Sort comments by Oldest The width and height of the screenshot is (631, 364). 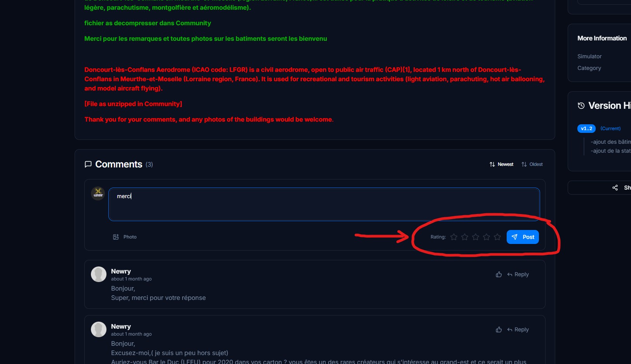pos(532,164)
